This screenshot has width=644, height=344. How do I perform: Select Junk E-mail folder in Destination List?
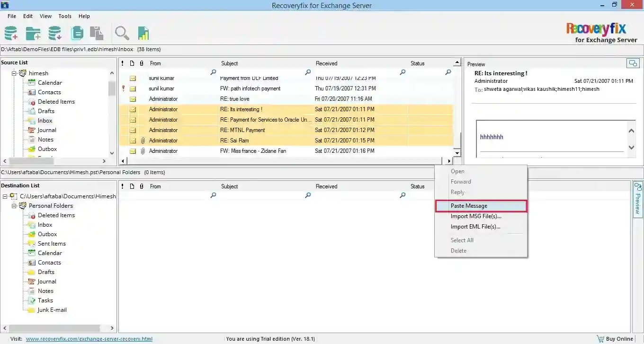[52, 310]
